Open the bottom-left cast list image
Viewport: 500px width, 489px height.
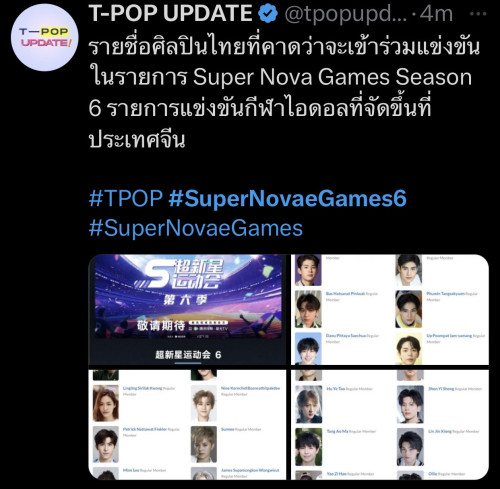187,425
